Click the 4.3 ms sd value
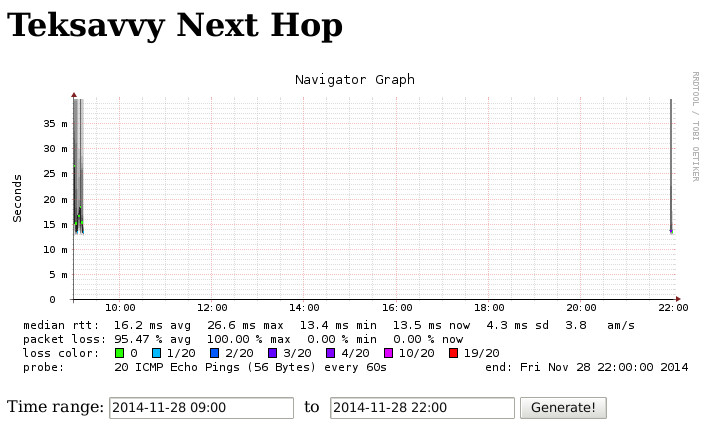Image resolution: width=716 pixels, height=433 pixels. coord(517,325)
